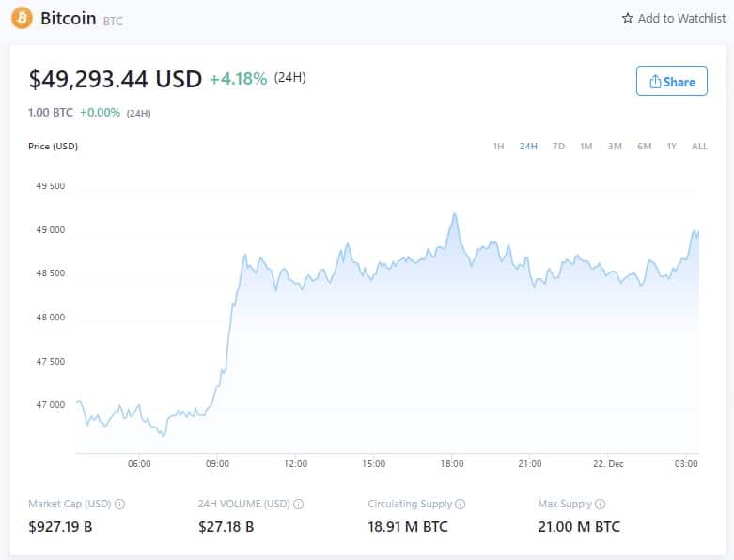Click the BTC ticker symbol beside Bitcoin
Image resolution: width=734 pixels, height=560 pixels.
point(113,21)
